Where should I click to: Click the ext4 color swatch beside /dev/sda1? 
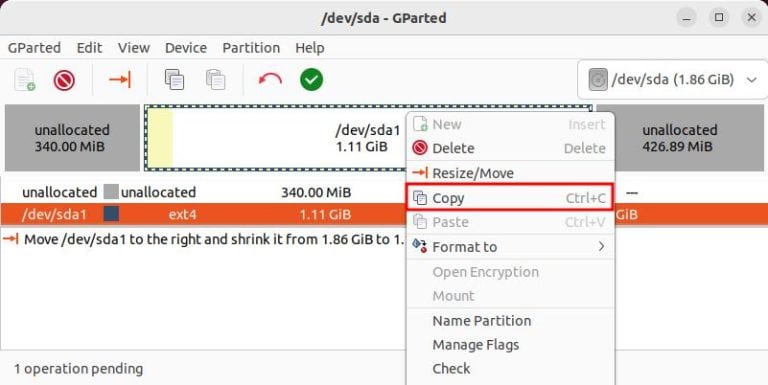pos(111,214)
